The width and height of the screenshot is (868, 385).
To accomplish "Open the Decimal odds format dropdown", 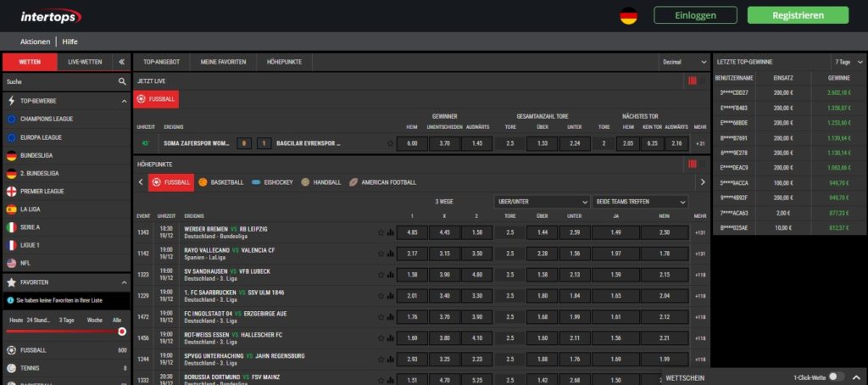I will coord(684,62).
